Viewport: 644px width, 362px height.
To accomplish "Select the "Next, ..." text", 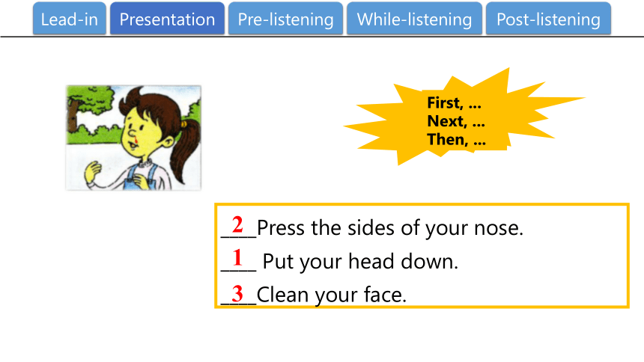I will (x=456, y=121).
